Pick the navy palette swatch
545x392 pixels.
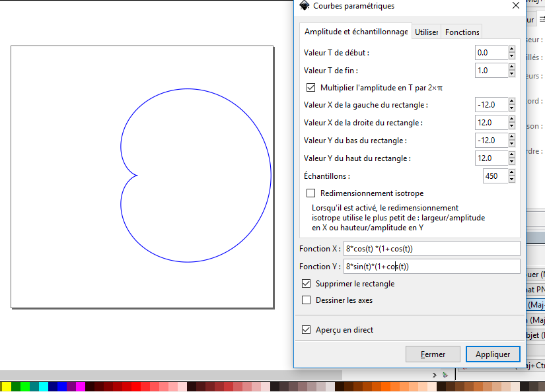point(53,387)
